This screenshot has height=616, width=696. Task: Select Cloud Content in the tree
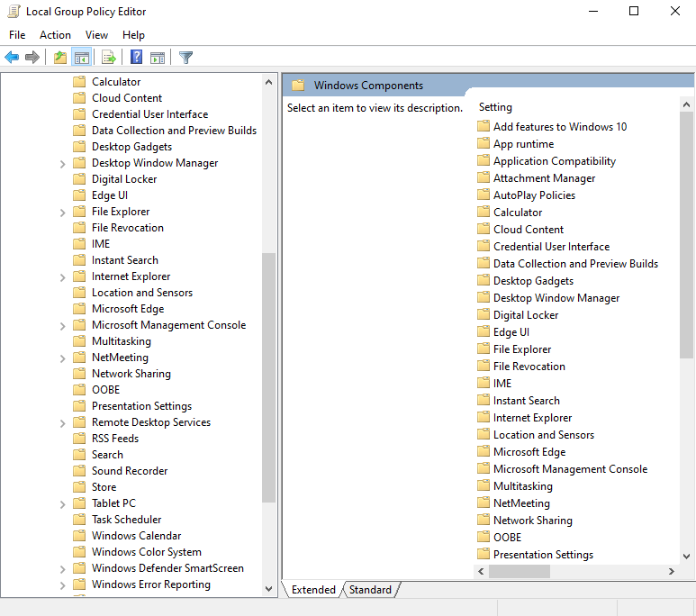tap(127, 97)
